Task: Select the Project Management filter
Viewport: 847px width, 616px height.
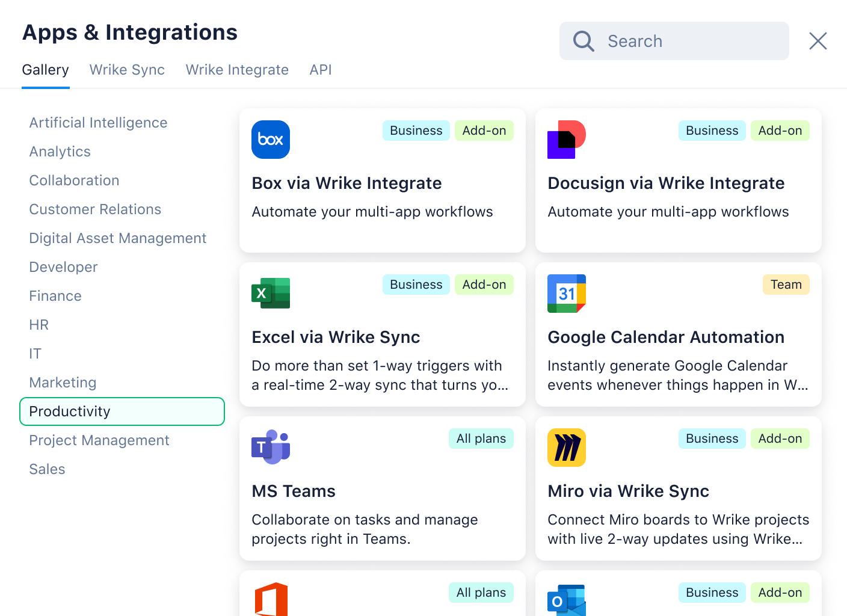Action: [x=99, y=440]
